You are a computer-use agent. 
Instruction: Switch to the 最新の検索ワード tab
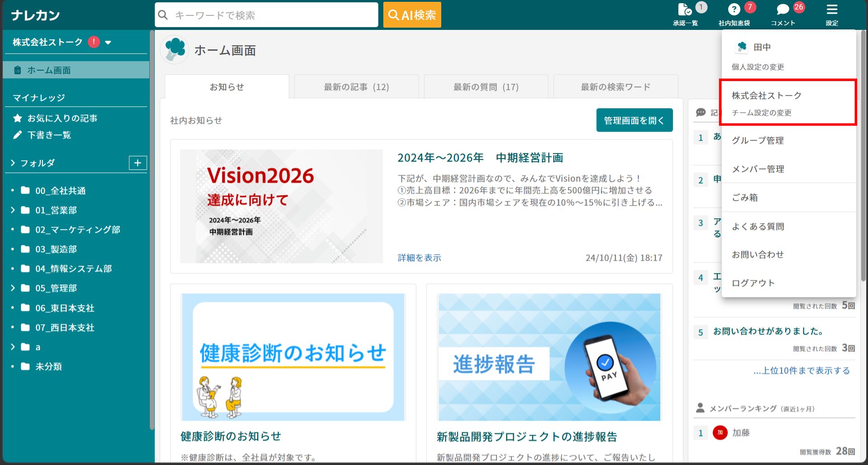pyautogui.click(x=615, y=87)
